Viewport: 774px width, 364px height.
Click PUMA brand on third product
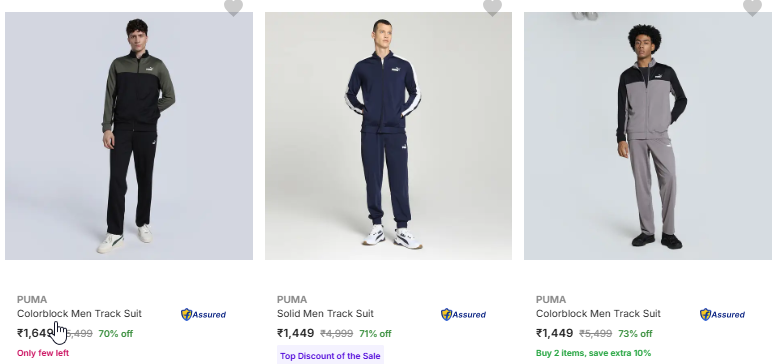click(x=551, y=299)
